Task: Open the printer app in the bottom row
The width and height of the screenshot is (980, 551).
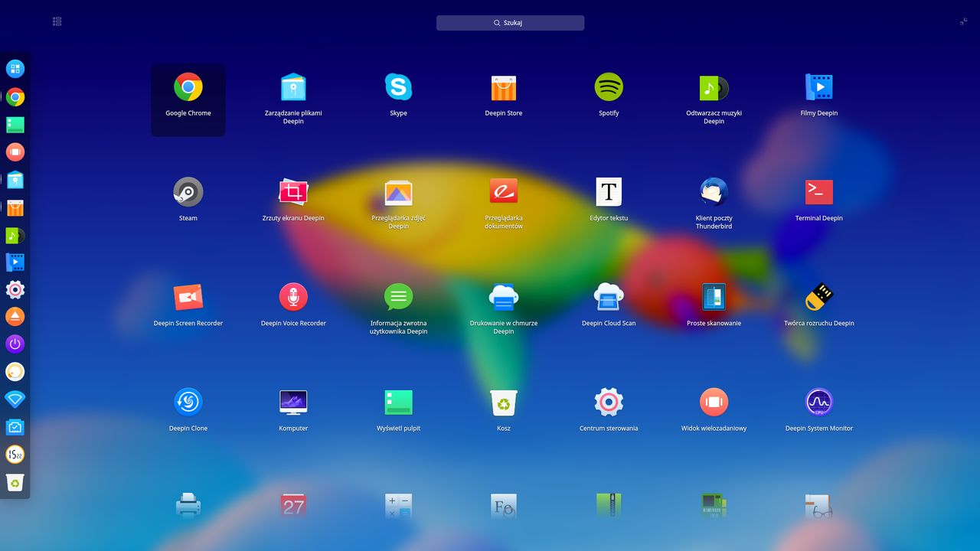Action: [x=188, y=506]
